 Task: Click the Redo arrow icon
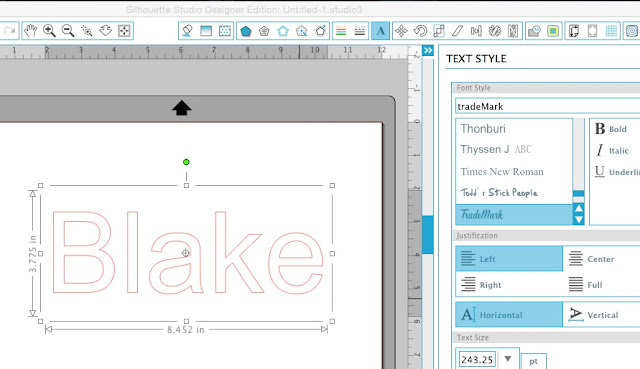(x=9, y=31)
